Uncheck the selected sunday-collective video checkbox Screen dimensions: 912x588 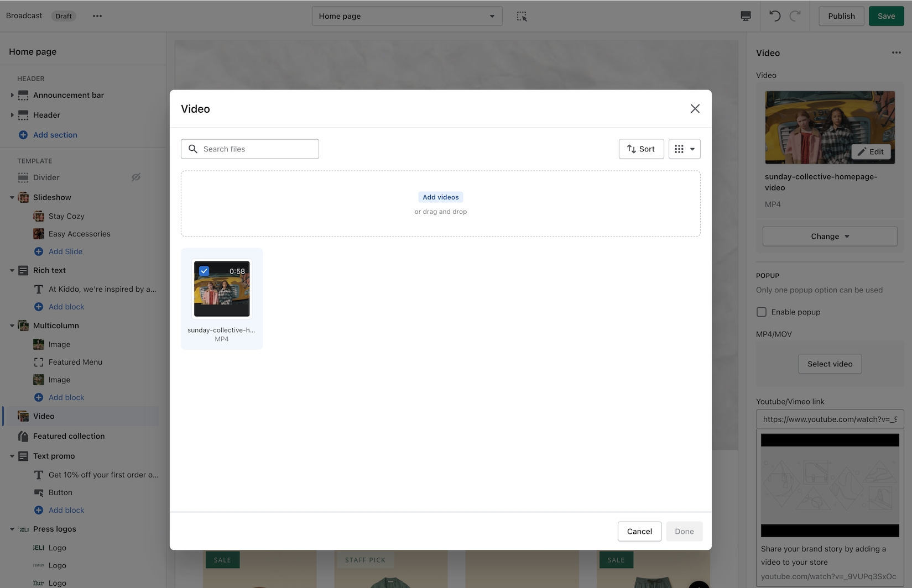204,271
